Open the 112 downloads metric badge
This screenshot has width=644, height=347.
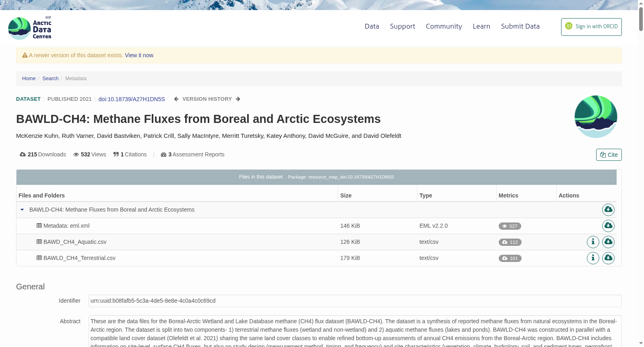point(510,242)
